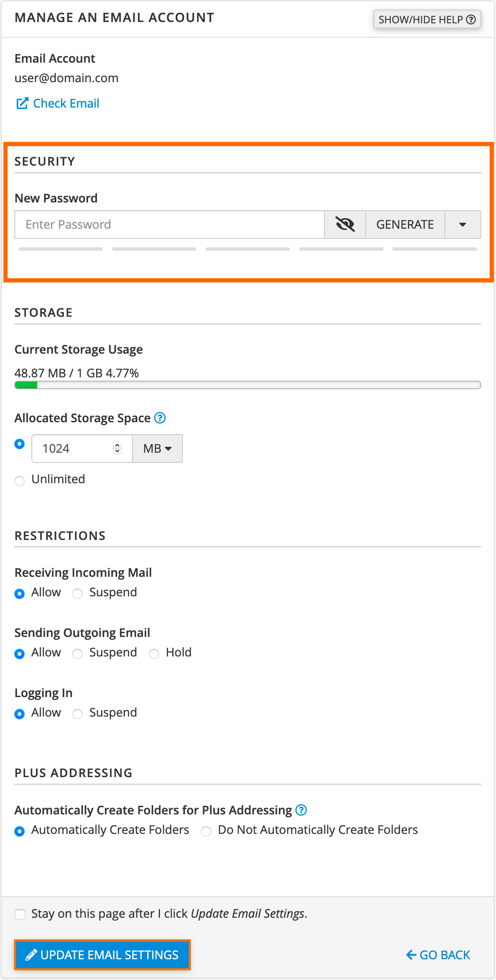Follow the Go Back link
Image resolution: width=496 pixels, height=980 pixels.
coord(444,955)
